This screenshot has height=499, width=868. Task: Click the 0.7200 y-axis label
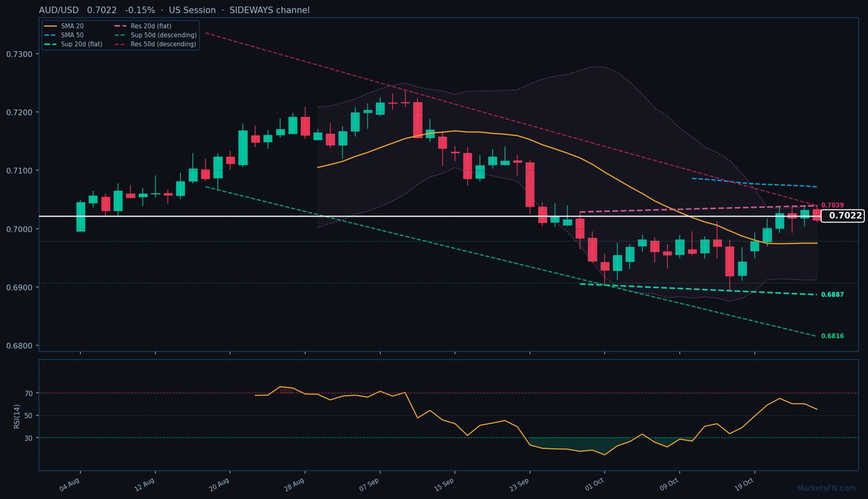19,113
